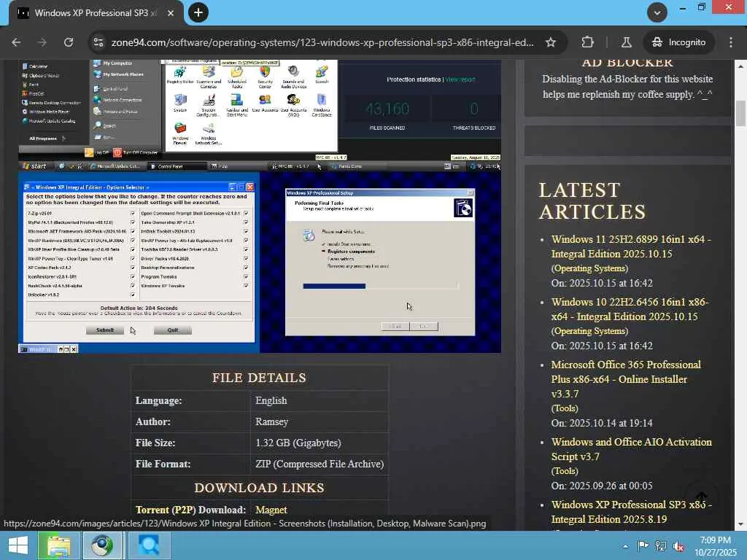Bookmark this page with star icon
Screen dimensions: 747x560
(x=551, y=42)
